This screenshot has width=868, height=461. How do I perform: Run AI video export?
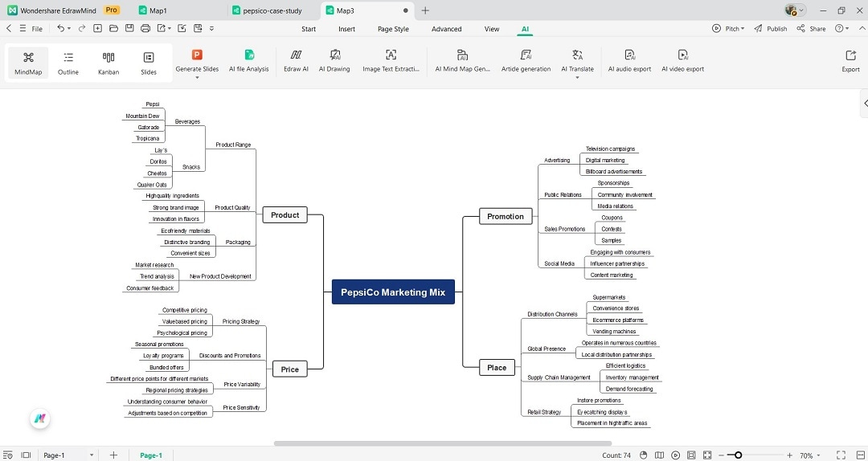click(x=682, y=61)
